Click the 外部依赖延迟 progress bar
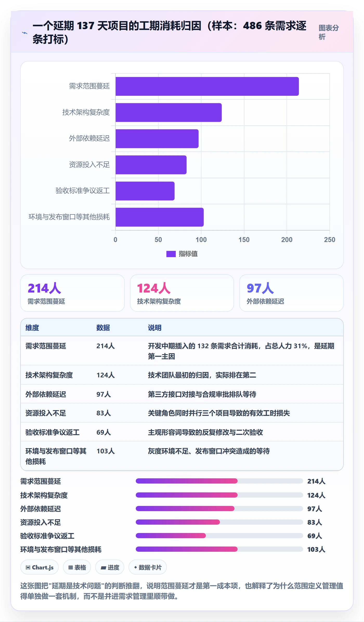 tap(219, 508)
